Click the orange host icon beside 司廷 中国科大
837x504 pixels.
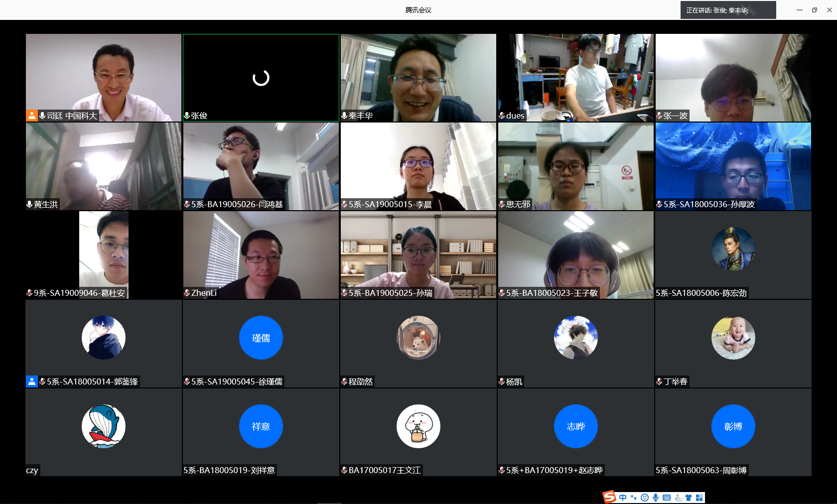[x=32, y=116]
